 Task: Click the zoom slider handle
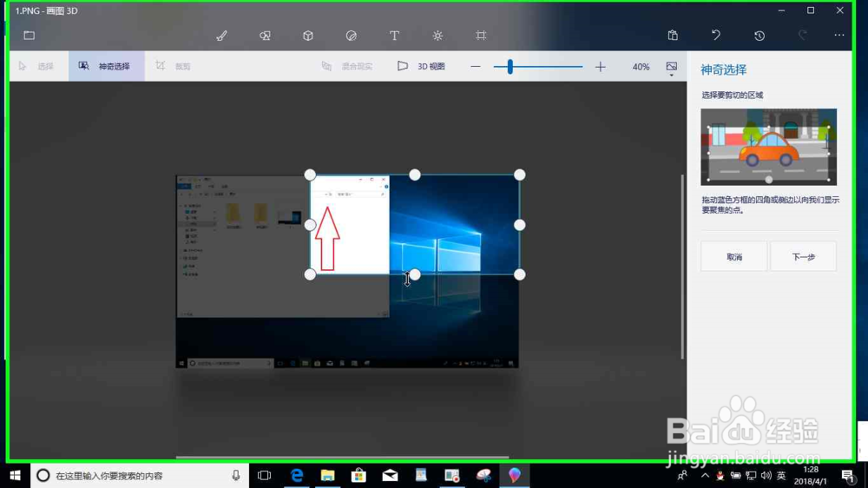510,67
